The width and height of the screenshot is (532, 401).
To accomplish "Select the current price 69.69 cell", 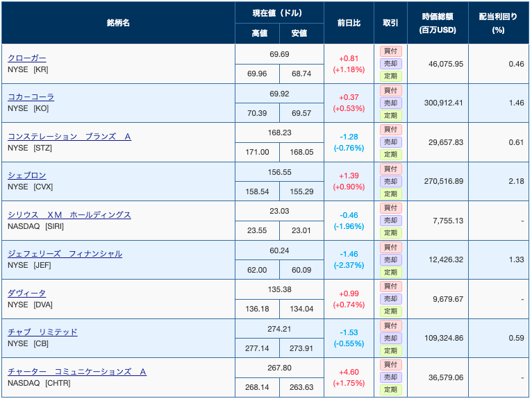I will (x=279, y=54).
